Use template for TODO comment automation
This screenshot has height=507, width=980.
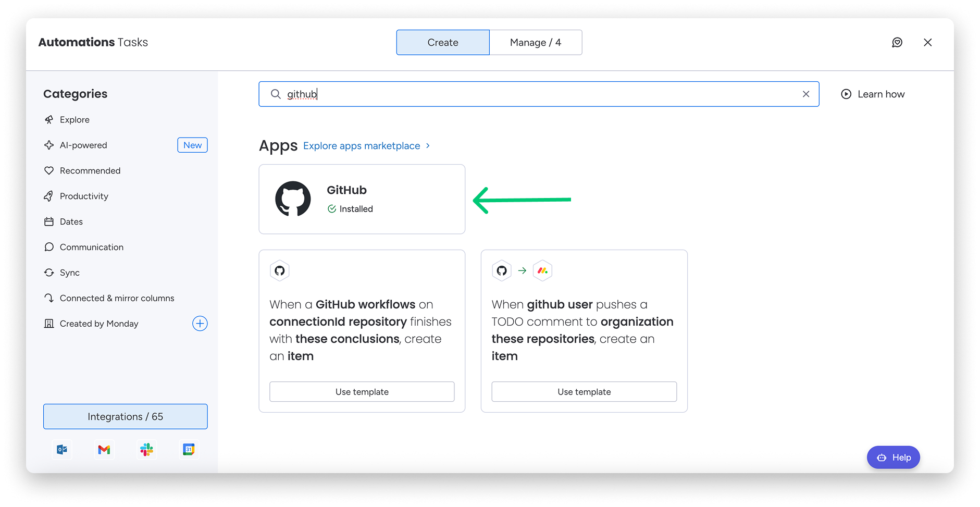click(x=584, y=392)
